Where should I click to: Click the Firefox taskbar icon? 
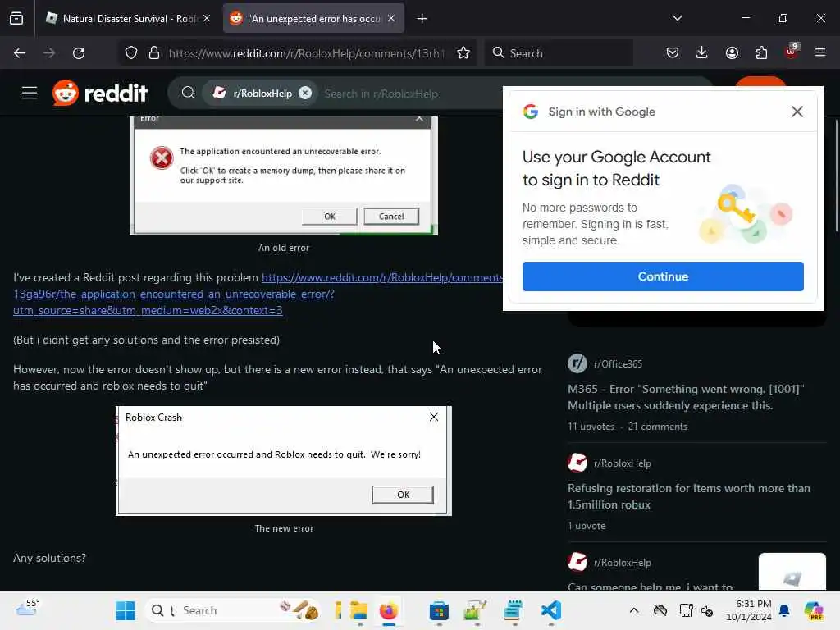389,610
